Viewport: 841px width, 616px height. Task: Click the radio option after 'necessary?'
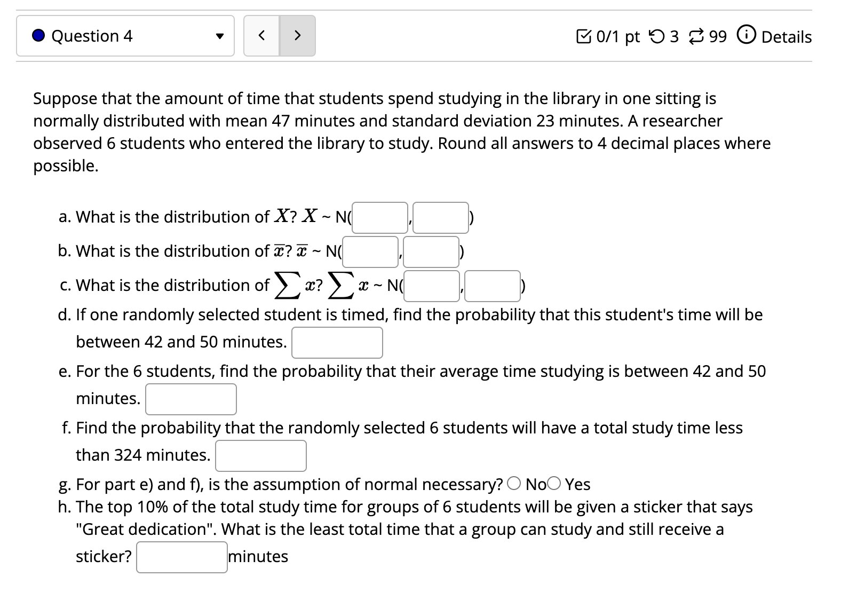[514, 483]
